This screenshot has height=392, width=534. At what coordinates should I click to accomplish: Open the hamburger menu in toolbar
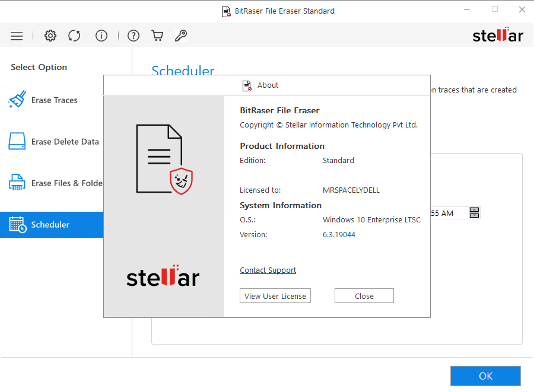[x=17, y=36]
